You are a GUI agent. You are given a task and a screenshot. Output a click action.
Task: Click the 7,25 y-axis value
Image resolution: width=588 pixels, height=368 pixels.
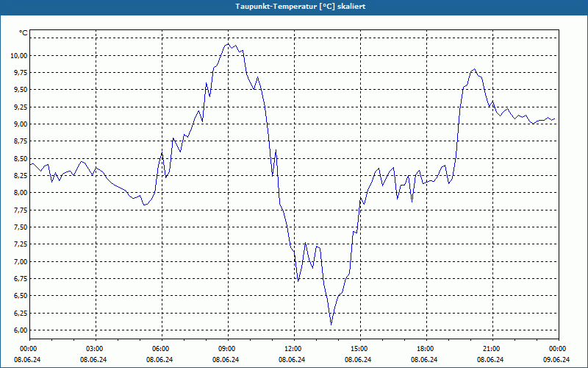click(20, 244)
